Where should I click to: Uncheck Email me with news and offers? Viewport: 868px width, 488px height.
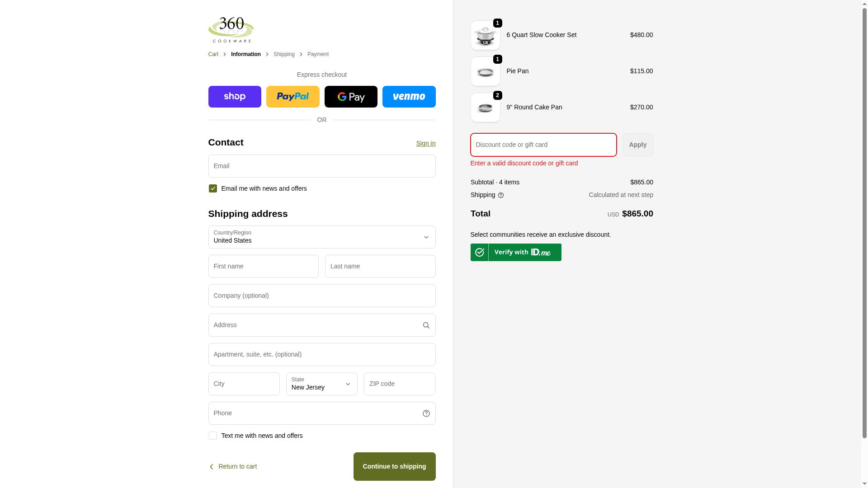coord(213,188)
